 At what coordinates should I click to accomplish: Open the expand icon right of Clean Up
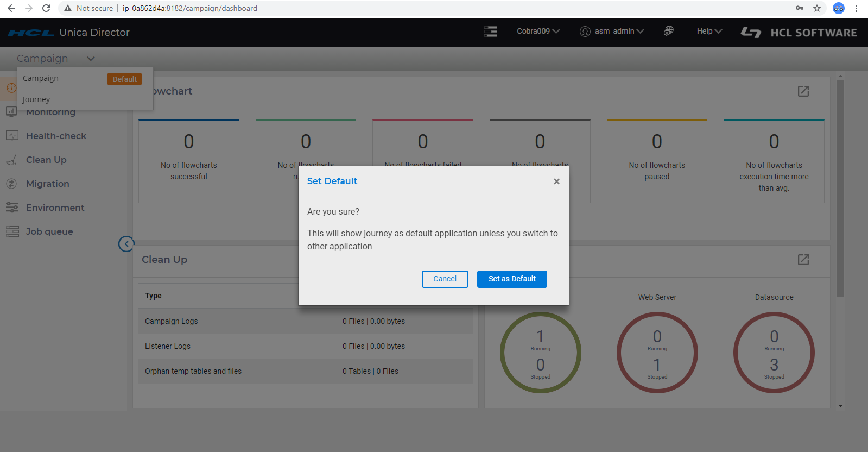click(803, 260)
